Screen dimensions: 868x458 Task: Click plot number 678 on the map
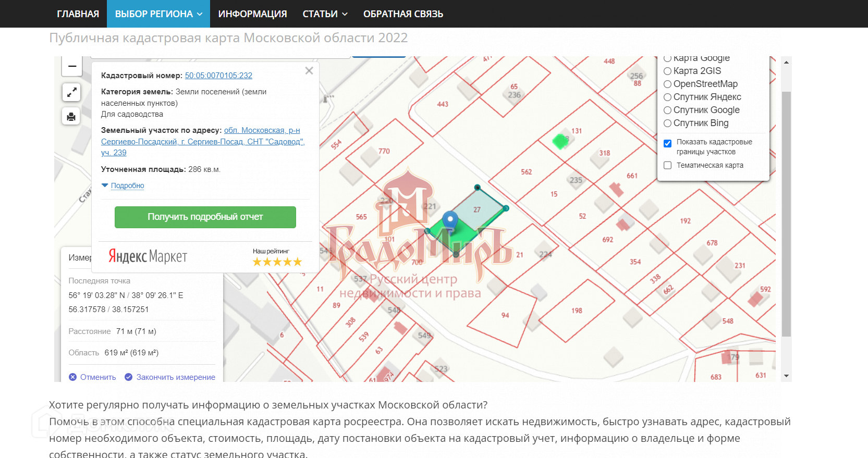712,243
